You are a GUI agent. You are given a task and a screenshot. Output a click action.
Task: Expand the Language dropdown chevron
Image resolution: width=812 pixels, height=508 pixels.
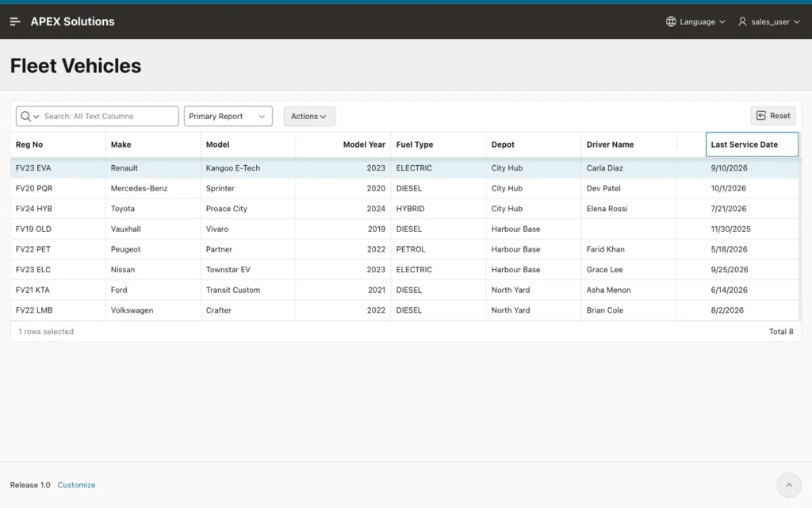722,21
